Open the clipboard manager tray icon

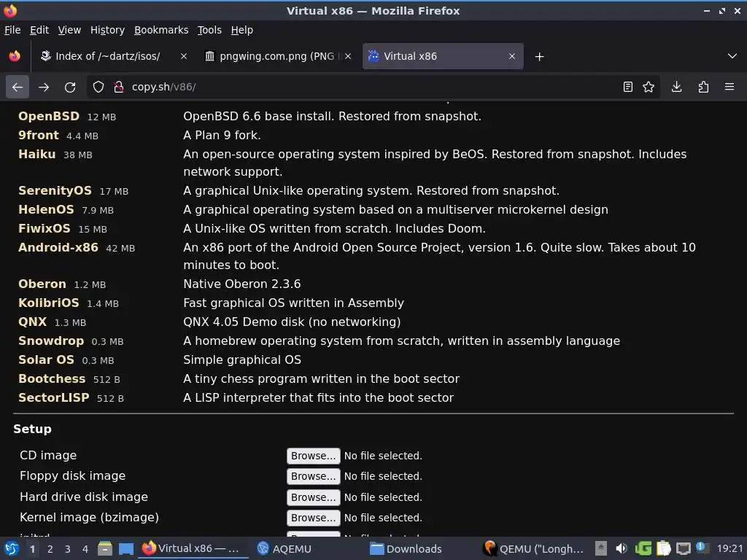click(x=663, y=548)
